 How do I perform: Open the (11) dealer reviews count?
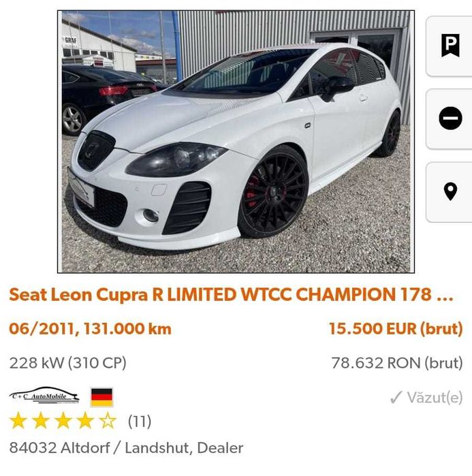[x=140, y=422]
